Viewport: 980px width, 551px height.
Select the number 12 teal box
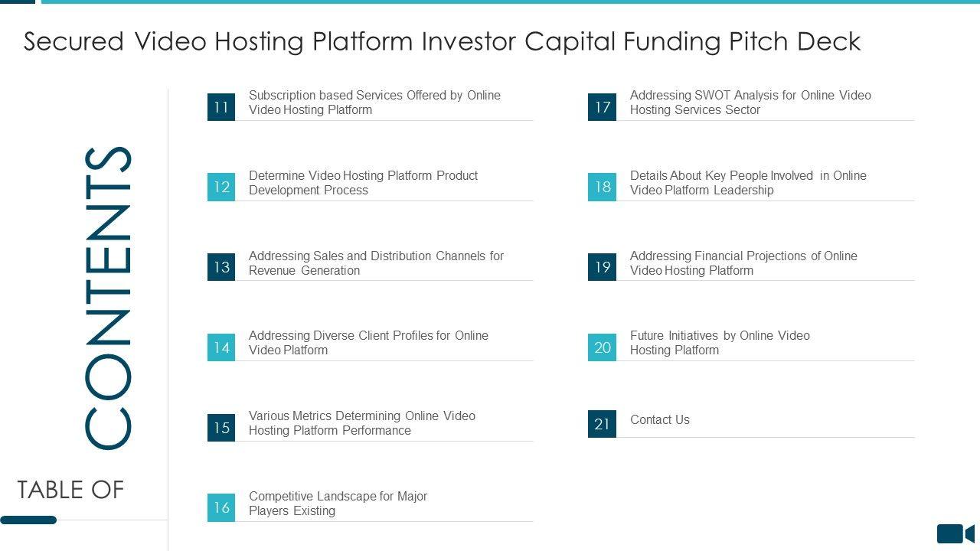221,187
